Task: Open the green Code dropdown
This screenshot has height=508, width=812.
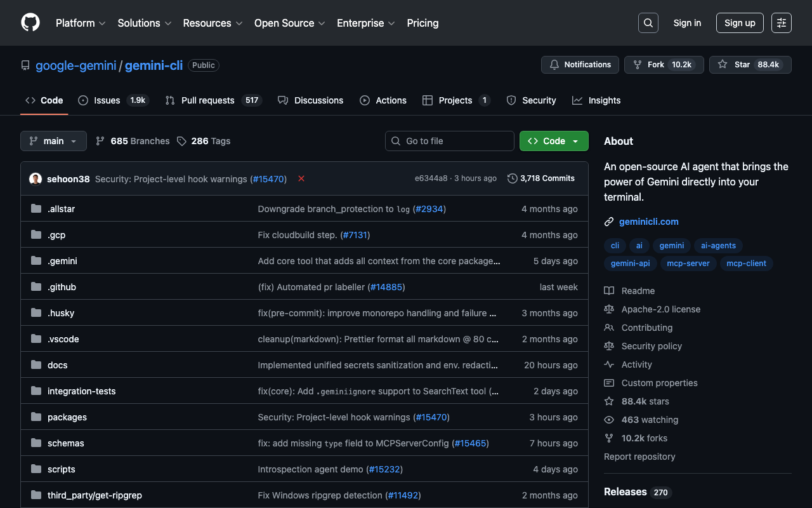Action: tap(553, 141)
